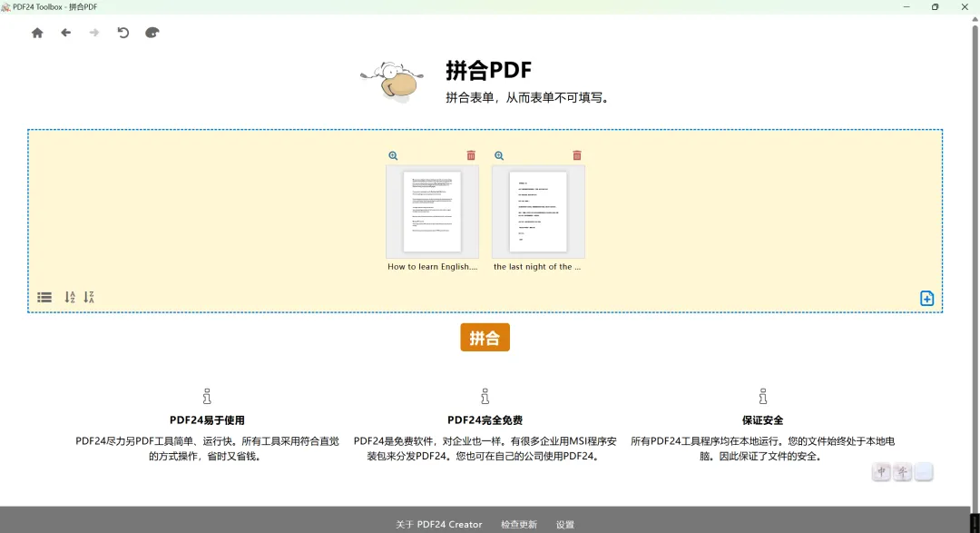Viewport: 980px width, 533px height.
Task: Open 设置 in the footer
Action: pyautogui.click(x=565, y=524)
